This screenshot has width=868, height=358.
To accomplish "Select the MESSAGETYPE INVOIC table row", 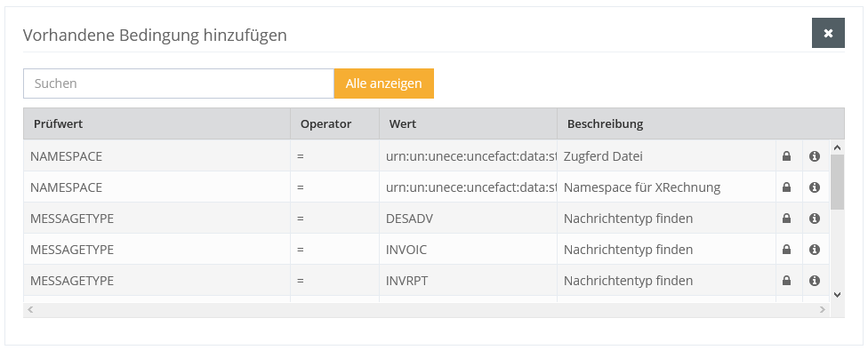I will click(267, 250).
